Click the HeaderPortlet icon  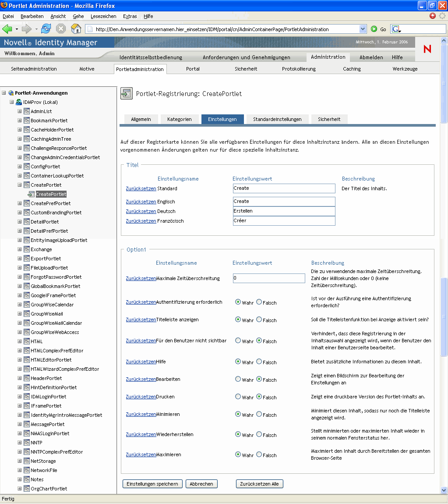pos(27,378)
